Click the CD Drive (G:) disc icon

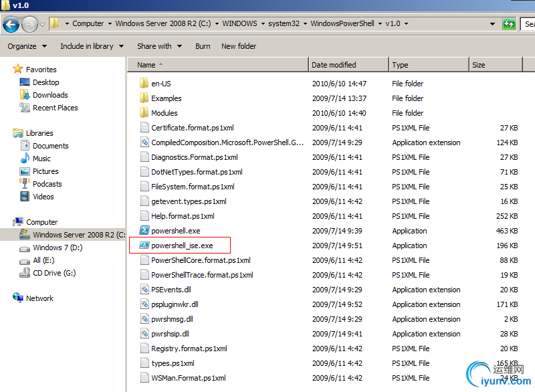(25, 273)
